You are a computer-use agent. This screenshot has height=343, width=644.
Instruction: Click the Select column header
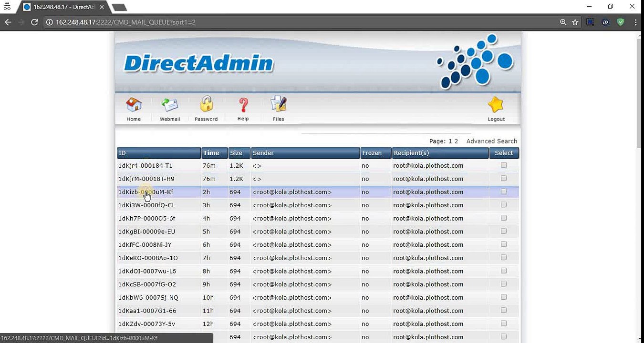tap(504, 153)
